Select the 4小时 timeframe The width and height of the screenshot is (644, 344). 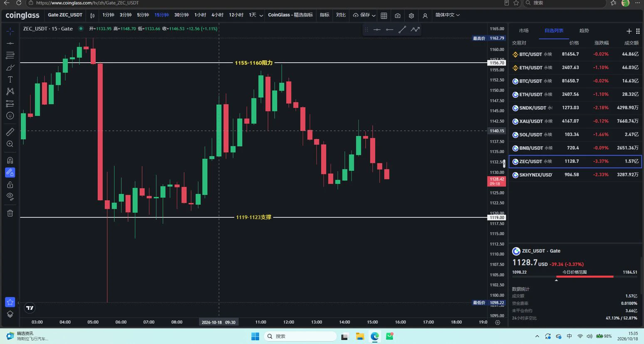(218, 15)
